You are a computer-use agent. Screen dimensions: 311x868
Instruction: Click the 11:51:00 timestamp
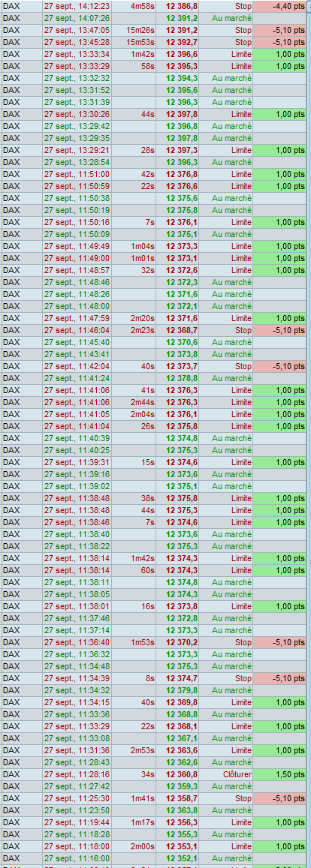77,174
